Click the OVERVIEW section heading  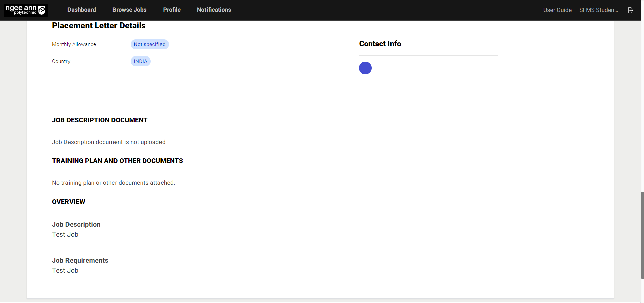point(68,202)
